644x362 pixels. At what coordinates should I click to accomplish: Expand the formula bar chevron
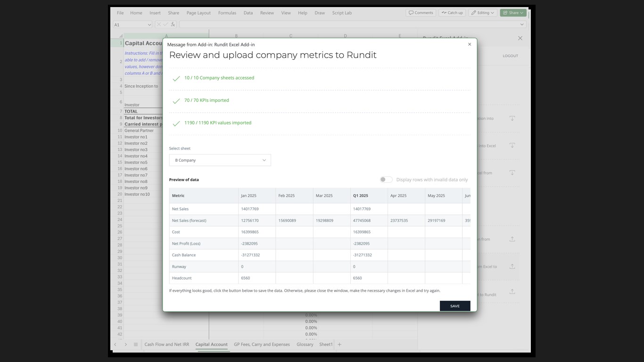[522, 25]
